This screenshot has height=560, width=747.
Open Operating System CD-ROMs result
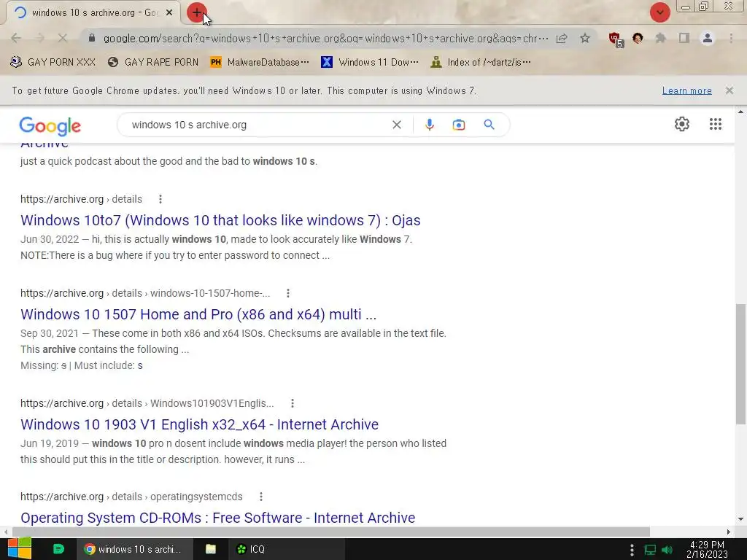pos(217,518)
